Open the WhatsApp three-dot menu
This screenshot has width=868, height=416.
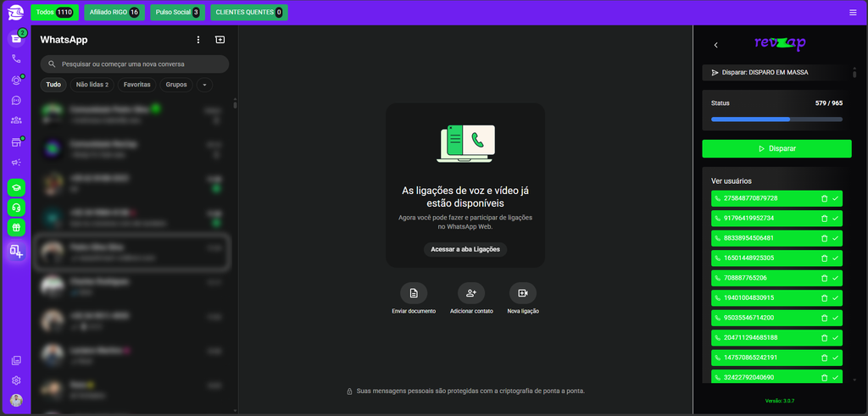(198, 40)
